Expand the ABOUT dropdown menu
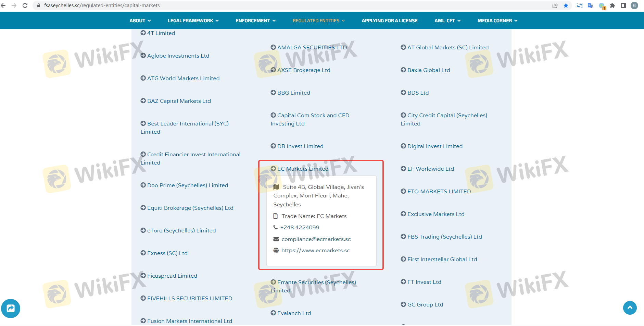Screen dimensions: 644x326 (x=140, y=21)
